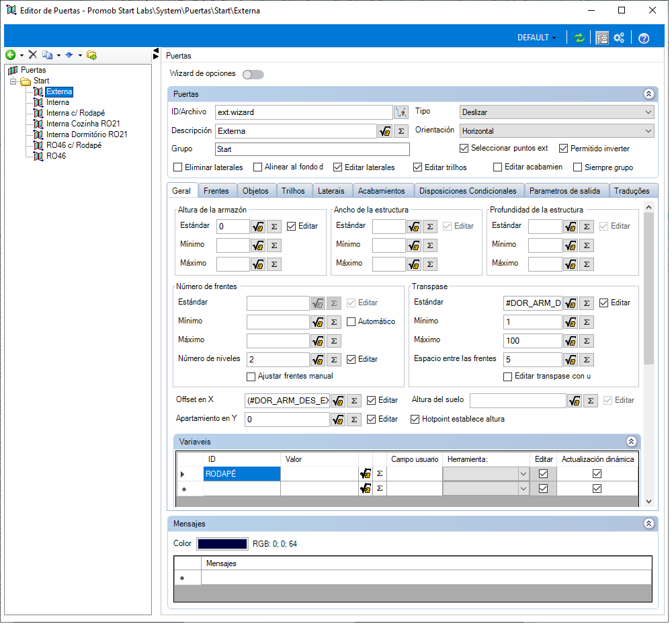Click sigma button for Profundidad Estándar

click(x=587, y=227)
